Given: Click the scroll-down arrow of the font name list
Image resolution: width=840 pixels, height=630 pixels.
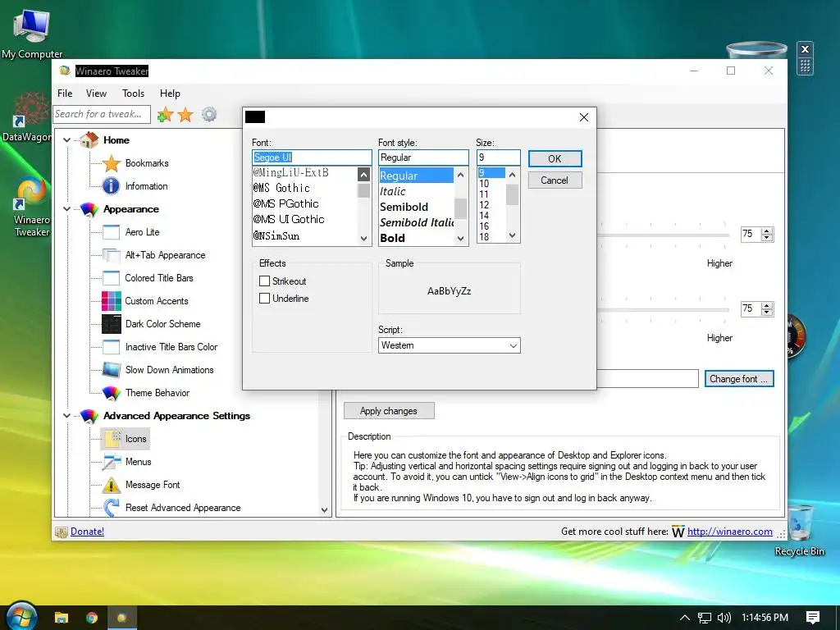Looking at the screenshot, I should pos(363,239).
